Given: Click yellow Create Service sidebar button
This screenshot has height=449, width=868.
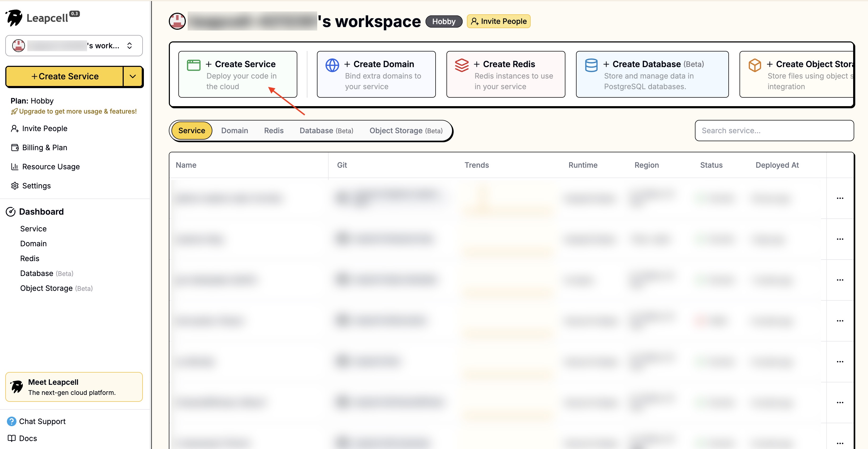Looking at the screenshot, I should (x=65, y=76).
